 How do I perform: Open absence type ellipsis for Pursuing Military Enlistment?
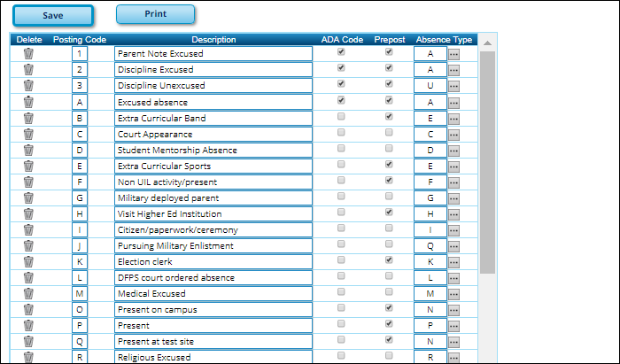coord(453,246)
